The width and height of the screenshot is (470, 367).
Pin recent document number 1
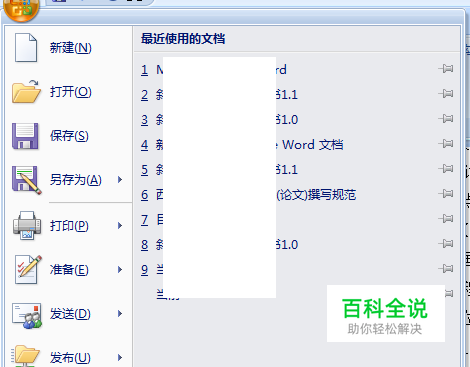(x=446, y=69)
